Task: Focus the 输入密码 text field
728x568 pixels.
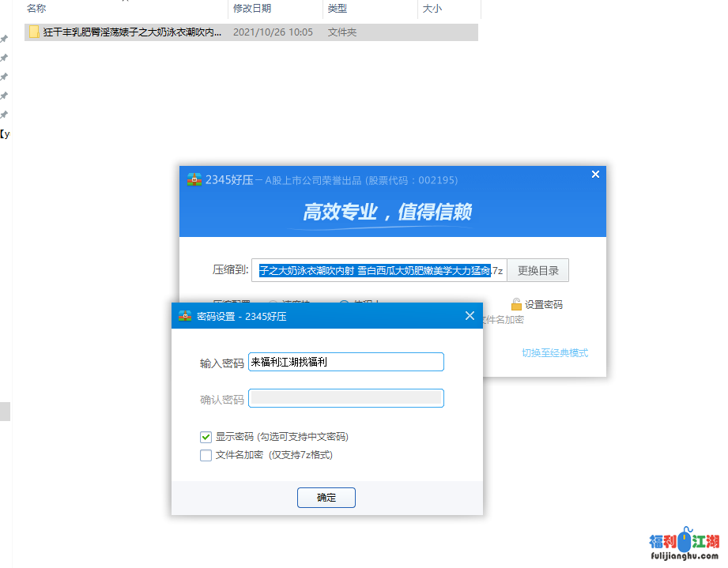Action: [345, 362]
